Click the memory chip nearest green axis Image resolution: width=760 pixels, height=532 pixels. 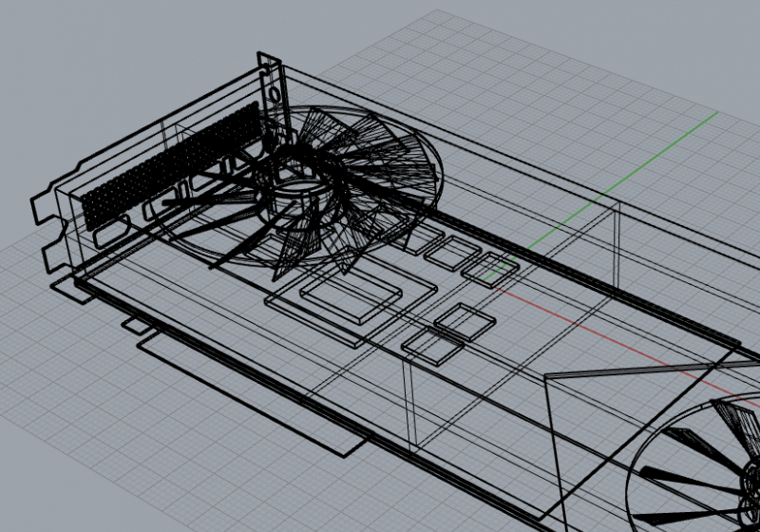coord(490,267)
